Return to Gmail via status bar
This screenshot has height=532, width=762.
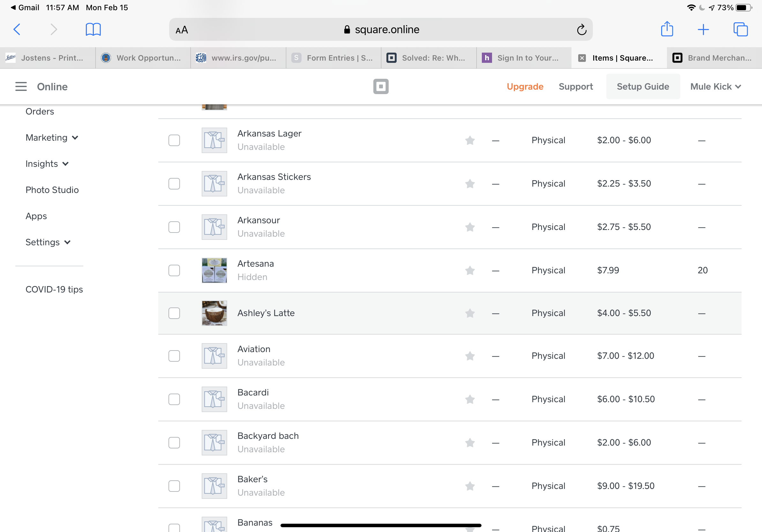coord(25,7)
